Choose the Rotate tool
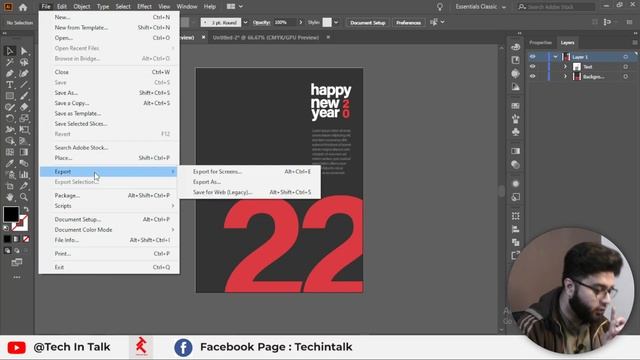This screenshot has height=360, width=640. pyautogui.click(x=10, y=118)
